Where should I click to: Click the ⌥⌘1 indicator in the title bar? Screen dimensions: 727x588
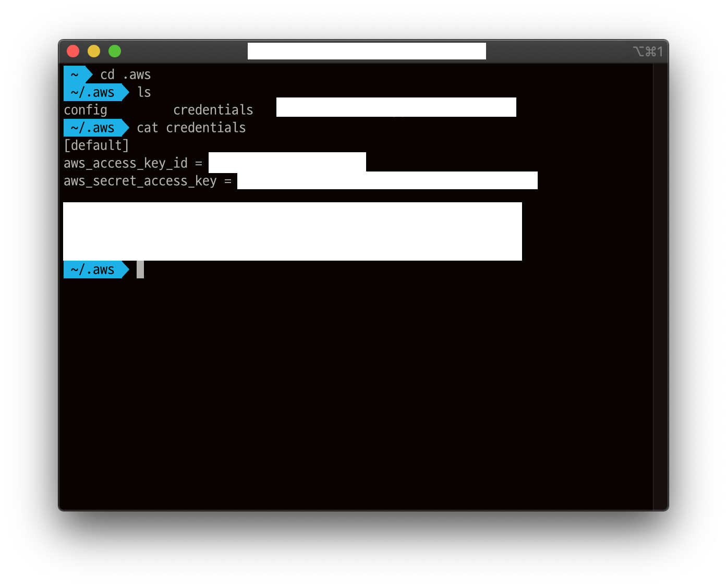coord(648,51)
